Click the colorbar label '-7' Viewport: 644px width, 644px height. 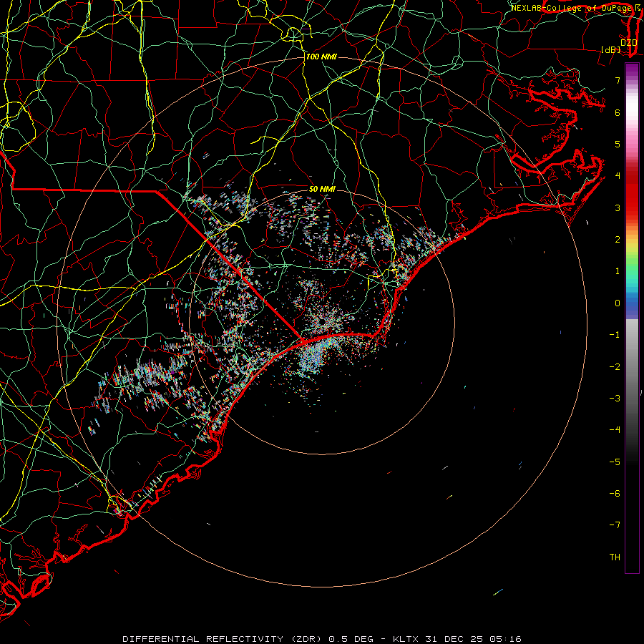pyautogui.click(x=615, y=525)
